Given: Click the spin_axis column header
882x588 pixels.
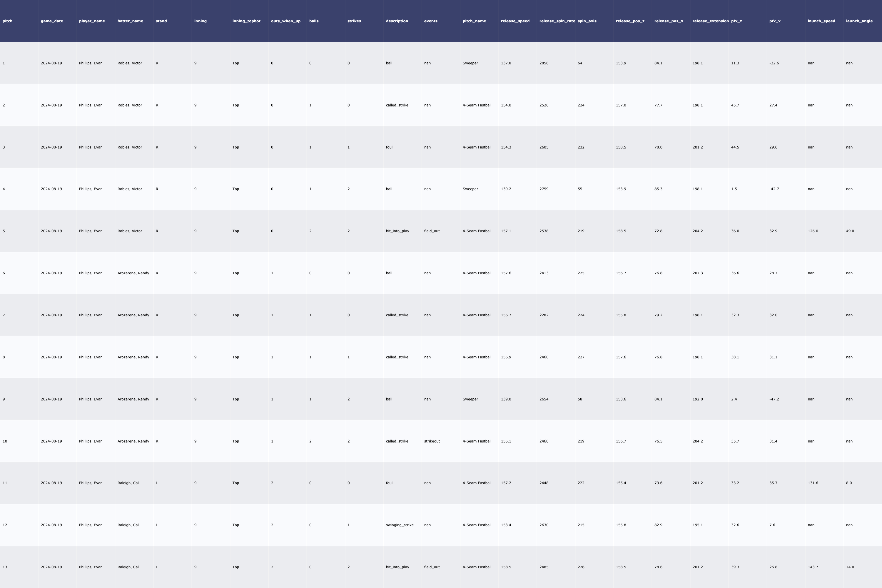Looking at the screenshot, I should click(x=587, y=21).
